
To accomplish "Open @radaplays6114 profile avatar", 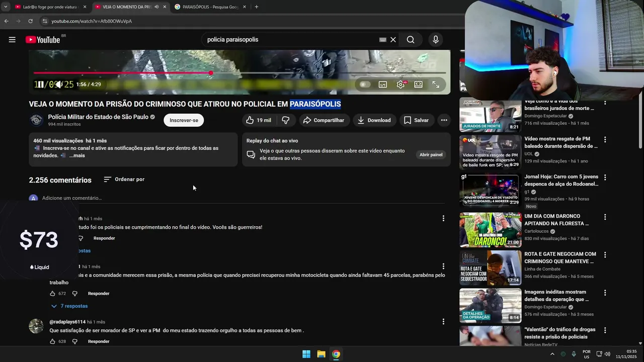I will click(36, 326).
